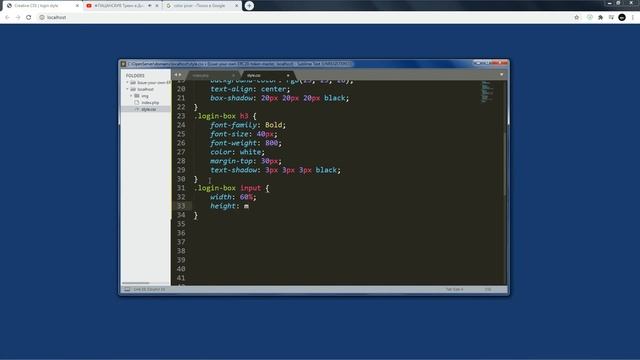This screenshot has width=640, height=360.
Task: Toggle the sidebar panel icon in status bar
Action: point(127,289)
